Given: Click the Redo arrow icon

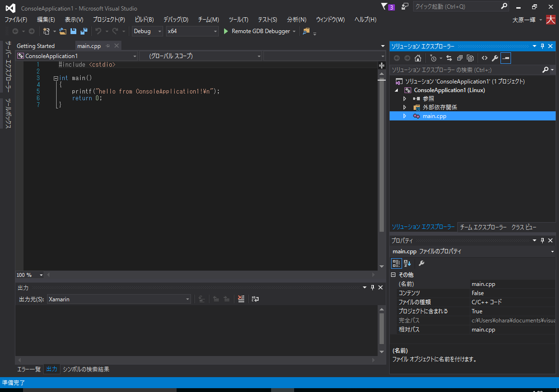Looking at the screenshot, I should point(115,31).
